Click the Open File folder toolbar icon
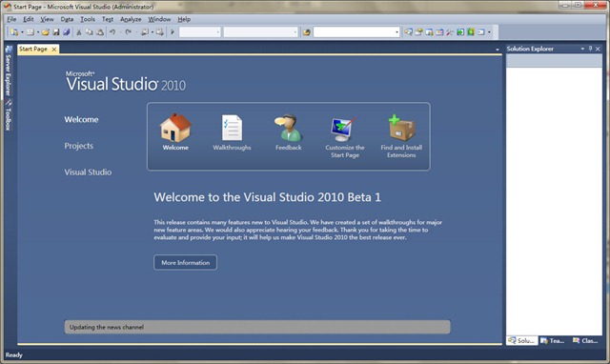The height and width of the screenshot is (364, 610). (46, 32)
